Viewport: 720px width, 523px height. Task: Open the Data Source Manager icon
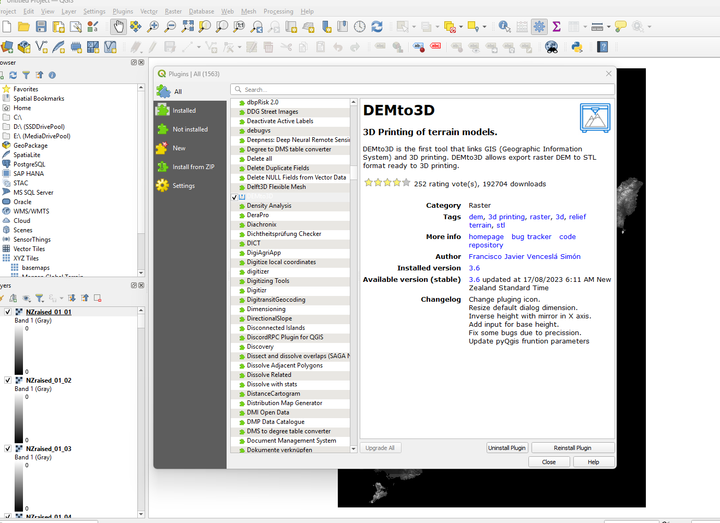7,47
